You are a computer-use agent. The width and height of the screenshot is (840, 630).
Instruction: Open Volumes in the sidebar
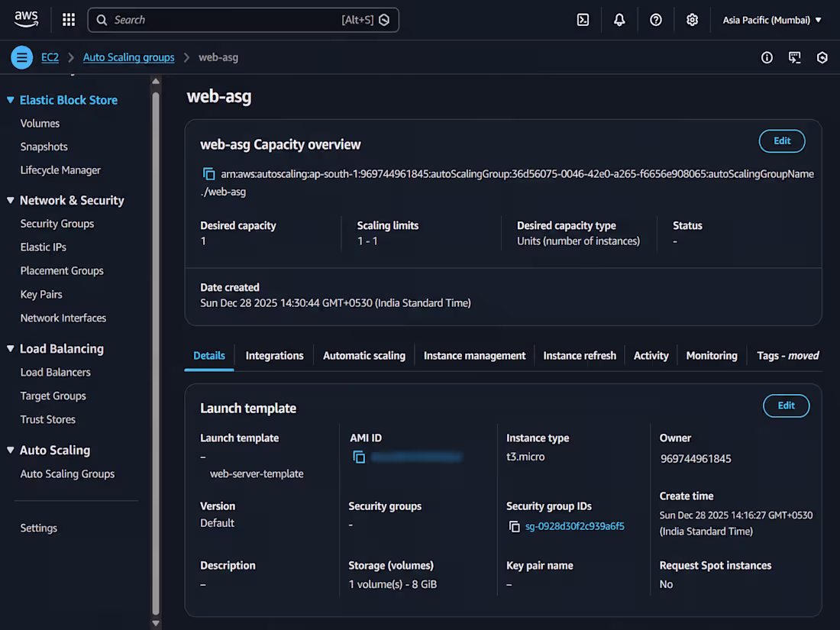tap(40, 123)
